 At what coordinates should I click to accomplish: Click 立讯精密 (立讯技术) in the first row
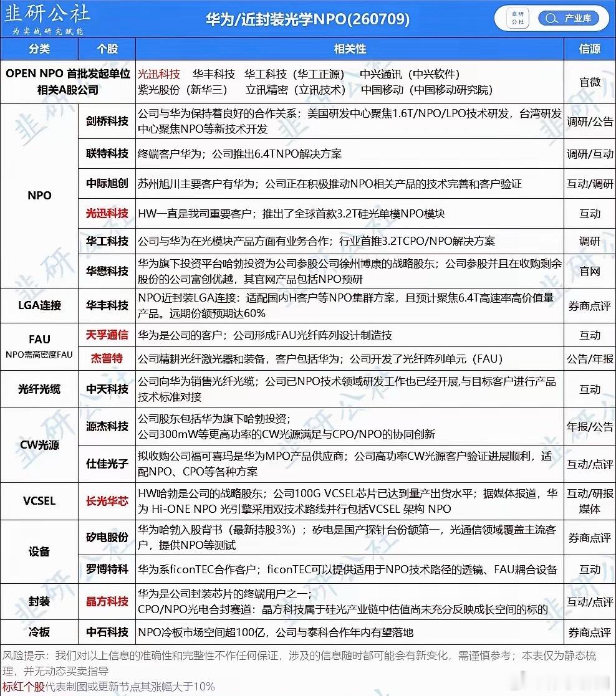tap(296, 90)
